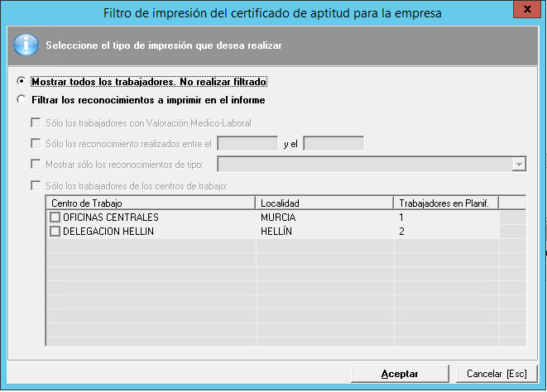Check 'Mostrar sólo los reconocimientos de tipo'

pos(36,164)
